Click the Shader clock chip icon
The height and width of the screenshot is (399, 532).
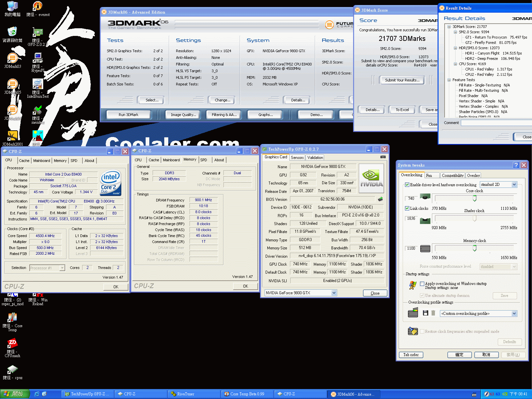425,220
